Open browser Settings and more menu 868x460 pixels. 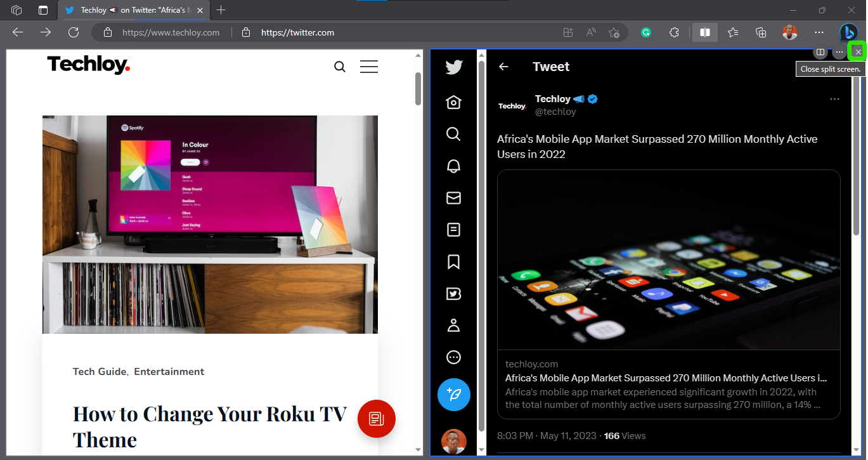coord(819,32)
